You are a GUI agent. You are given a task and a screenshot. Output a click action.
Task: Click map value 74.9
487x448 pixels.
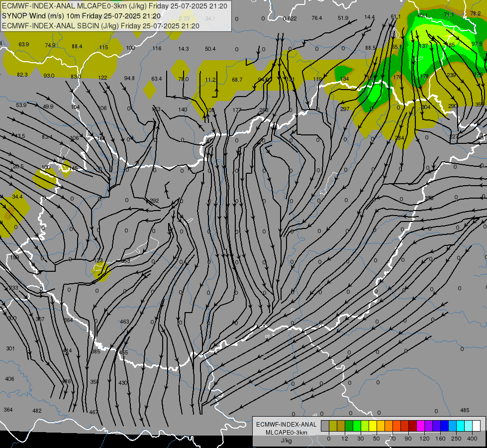pyautogui.click(x=50, y=45)
